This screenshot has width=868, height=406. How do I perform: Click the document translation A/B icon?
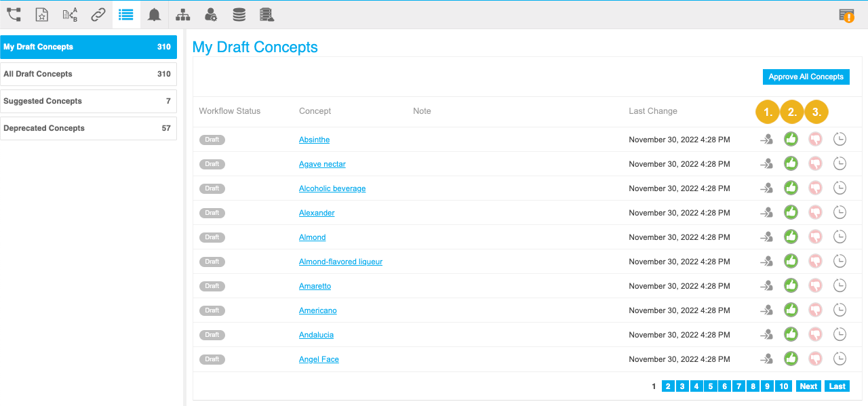point(70,14)
